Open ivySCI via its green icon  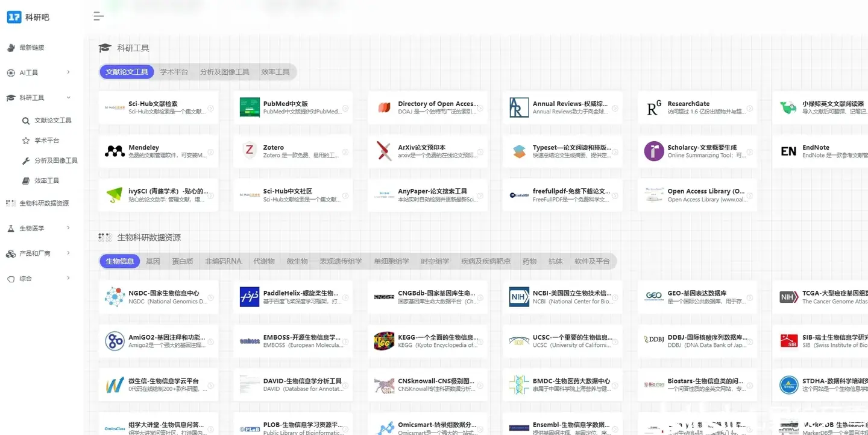pyautogui.click(x=115, y=195)
